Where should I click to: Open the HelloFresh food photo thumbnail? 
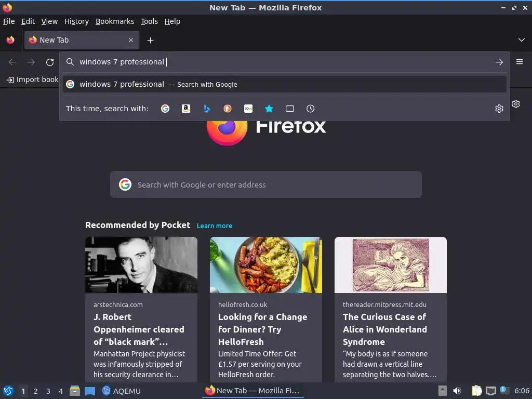click(265, 265)
